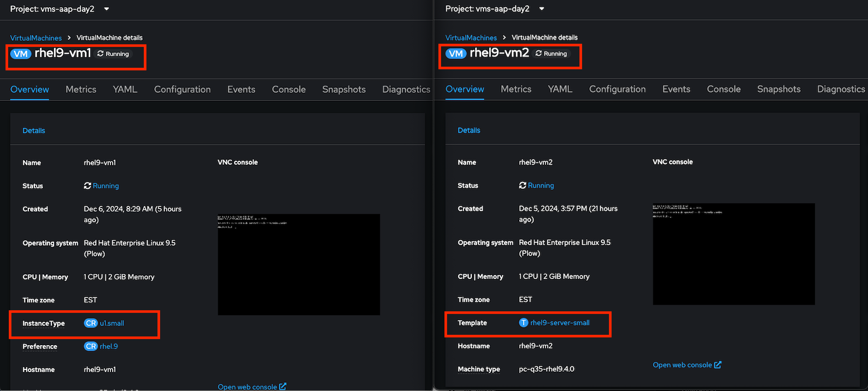The height and width of the screenshot is (391, 868).
Task: Click CR badge icon next to rhel.9
Action: tap(91, 346)
